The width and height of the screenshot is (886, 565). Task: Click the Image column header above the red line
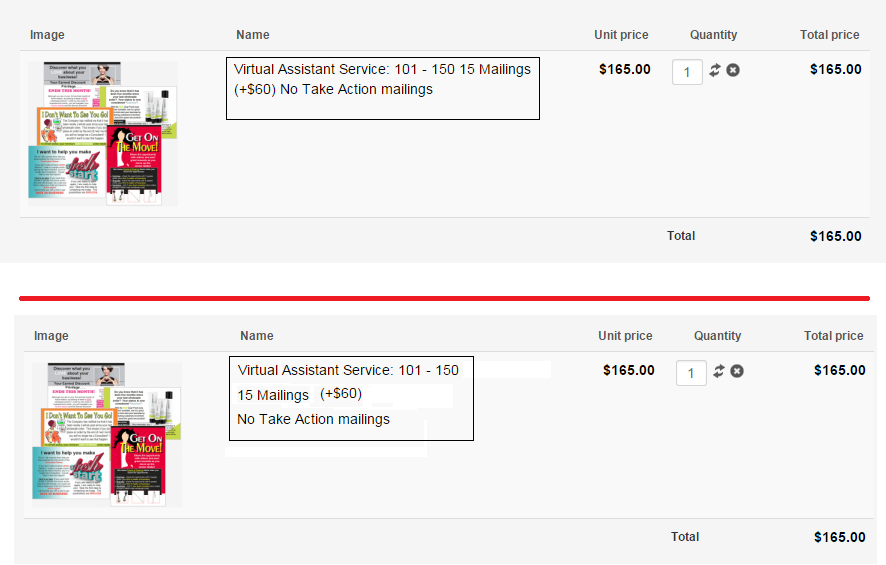47,35
